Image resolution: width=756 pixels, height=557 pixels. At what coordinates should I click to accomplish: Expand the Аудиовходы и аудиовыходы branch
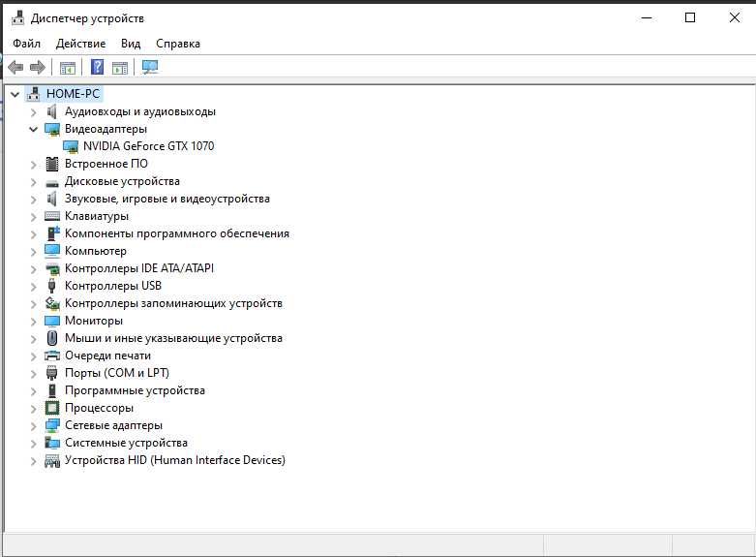click(x=33, y=112)
